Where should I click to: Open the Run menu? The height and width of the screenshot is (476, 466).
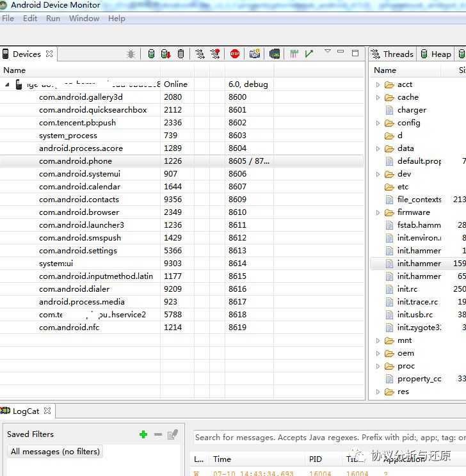pyautogui.click(x=53, y=19)
